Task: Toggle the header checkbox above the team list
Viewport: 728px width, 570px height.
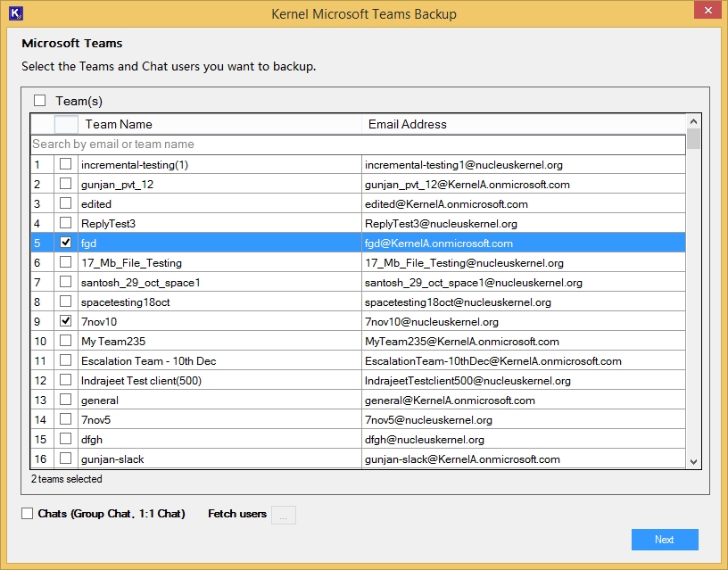Action: pyautogui.click(x=64, y=124)
